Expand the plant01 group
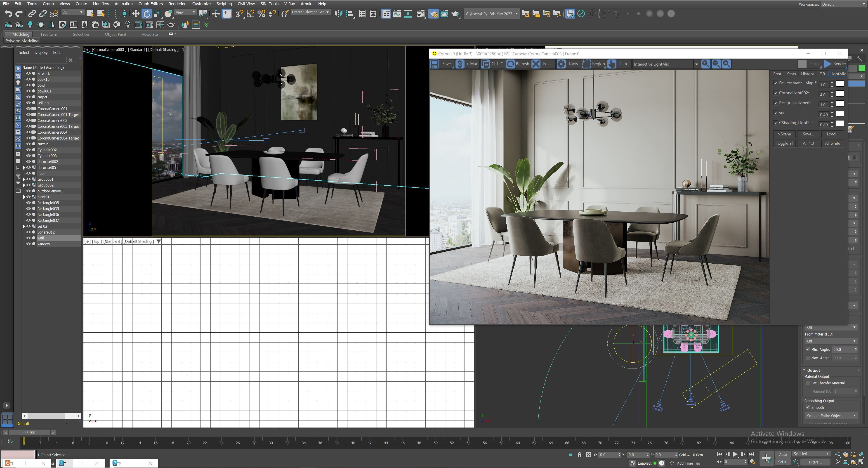Image resolution: width=868 pixels, height=468 pixels. pos(24,197)
